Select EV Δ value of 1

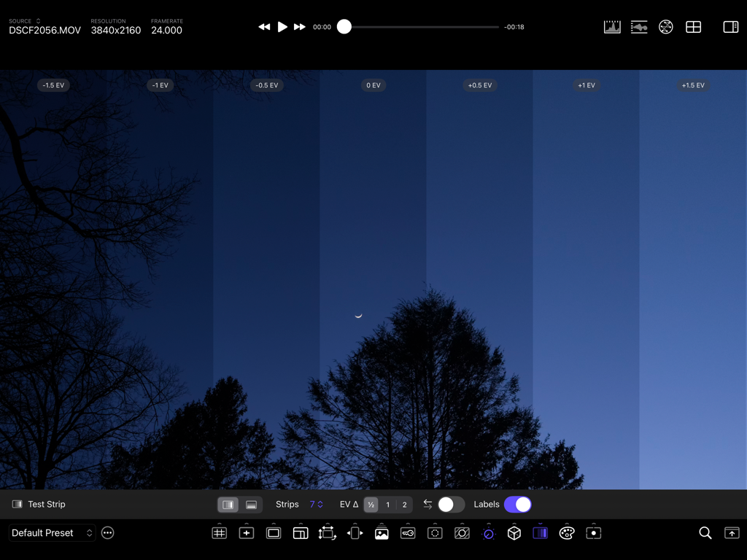coord(388,504)
